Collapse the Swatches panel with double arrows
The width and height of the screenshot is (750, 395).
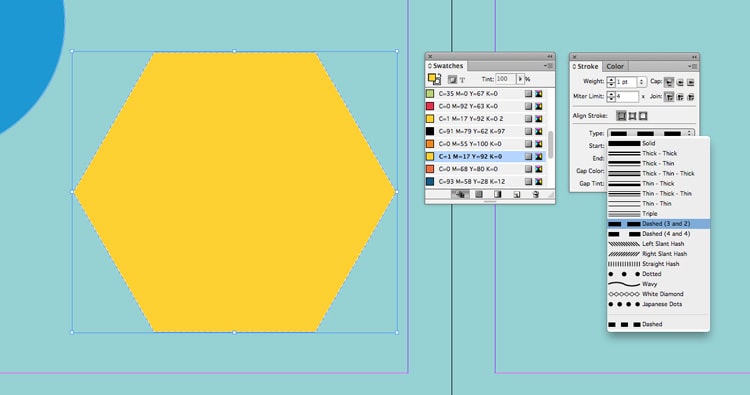coord(550,56)
